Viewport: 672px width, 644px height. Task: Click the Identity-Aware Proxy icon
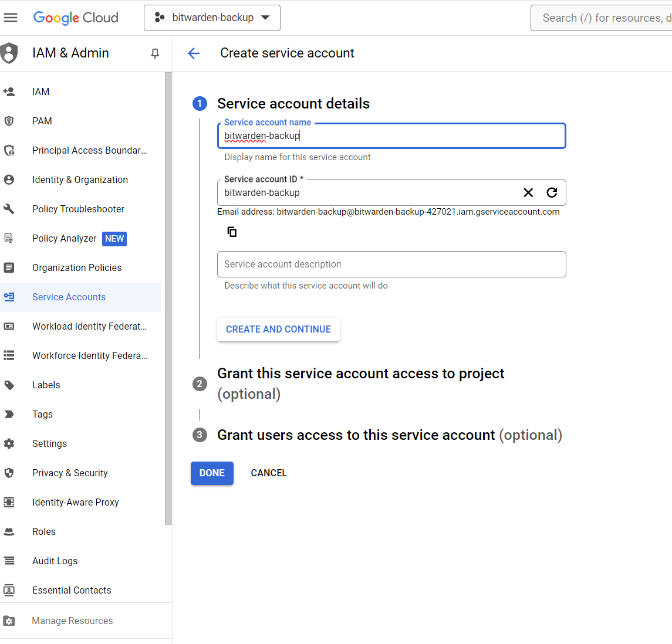point(9,502)
